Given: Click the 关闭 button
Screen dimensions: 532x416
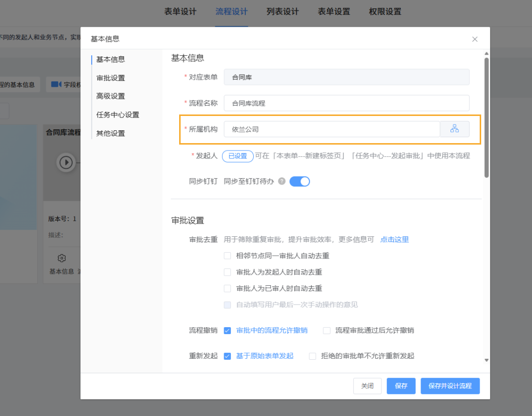Looking at the screenshot, I should (367, 386).
